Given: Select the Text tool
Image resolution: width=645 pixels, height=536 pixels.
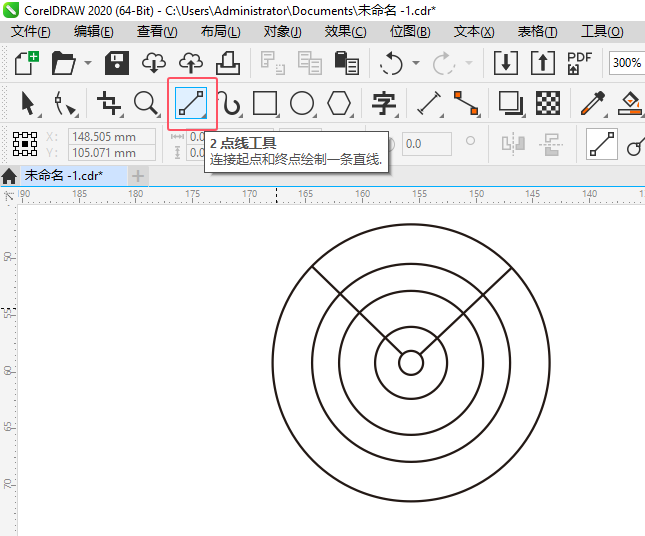Looking at the screenshot, I should pyautogui.click(x=384, y=103).
